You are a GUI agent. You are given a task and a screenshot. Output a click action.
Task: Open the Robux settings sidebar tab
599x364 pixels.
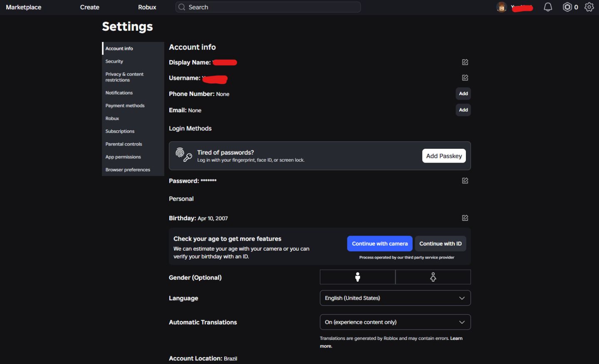point(133,119)
